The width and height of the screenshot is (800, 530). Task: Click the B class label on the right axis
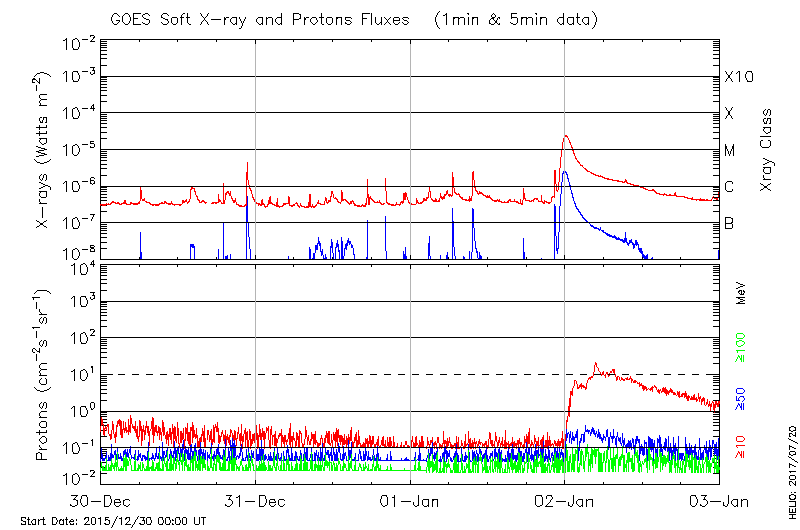pos(729,224)
